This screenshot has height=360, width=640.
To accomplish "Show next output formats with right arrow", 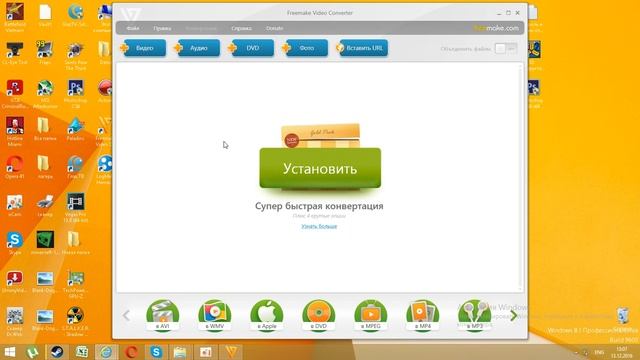I will pyautogui.click(x=513, y=316).
